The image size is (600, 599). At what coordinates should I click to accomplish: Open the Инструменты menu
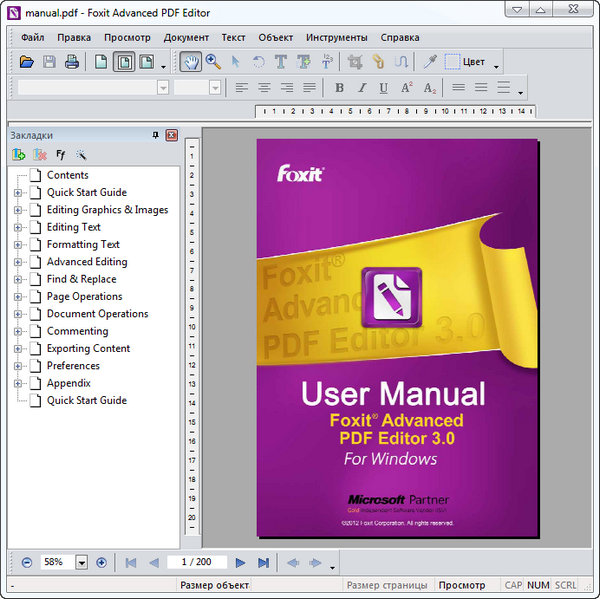coord(337,37)
